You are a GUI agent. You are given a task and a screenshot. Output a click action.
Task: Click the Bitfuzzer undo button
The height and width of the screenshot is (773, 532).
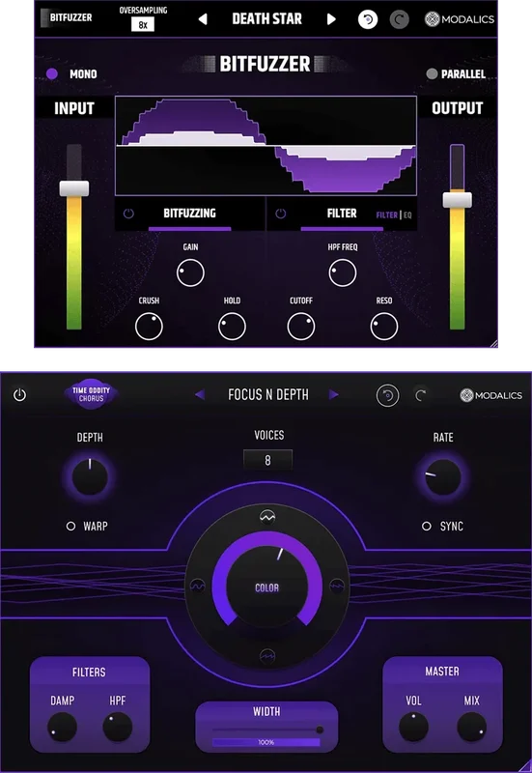(x=368, y=19)
